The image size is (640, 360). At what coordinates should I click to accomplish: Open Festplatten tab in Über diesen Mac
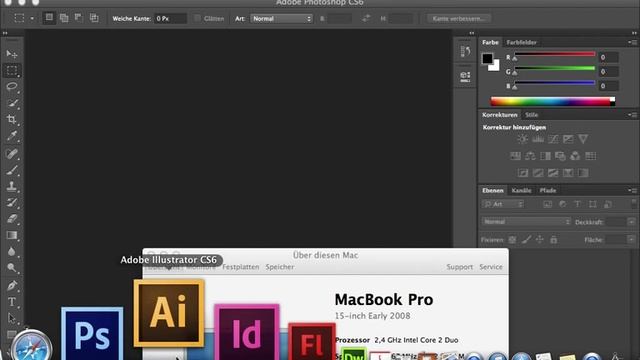pos(240,267)
